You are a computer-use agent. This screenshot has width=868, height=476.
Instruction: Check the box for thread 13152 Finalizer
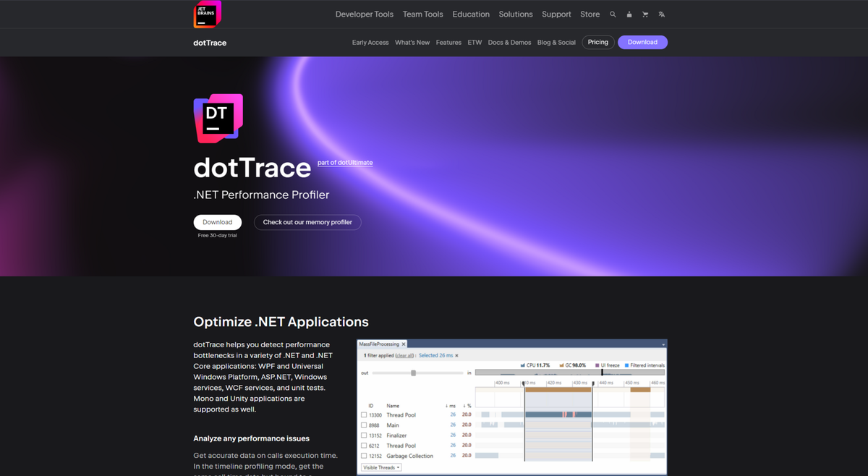pos(364,435)
